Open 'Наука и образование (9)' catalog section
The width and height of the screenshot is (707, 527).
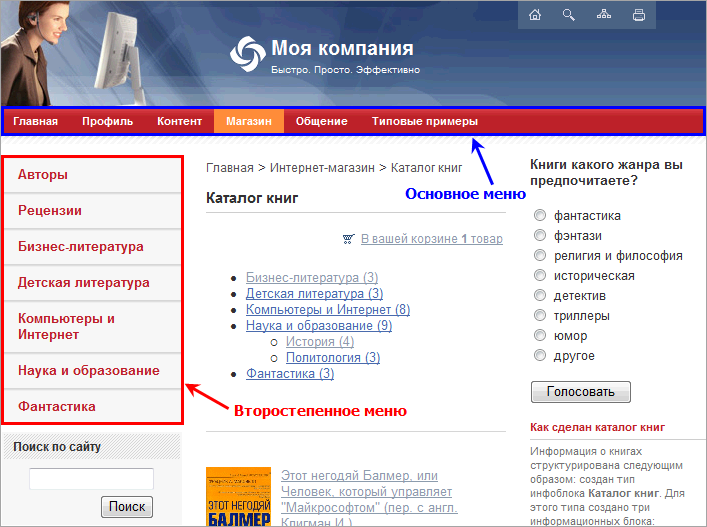(x=318, y=326)
